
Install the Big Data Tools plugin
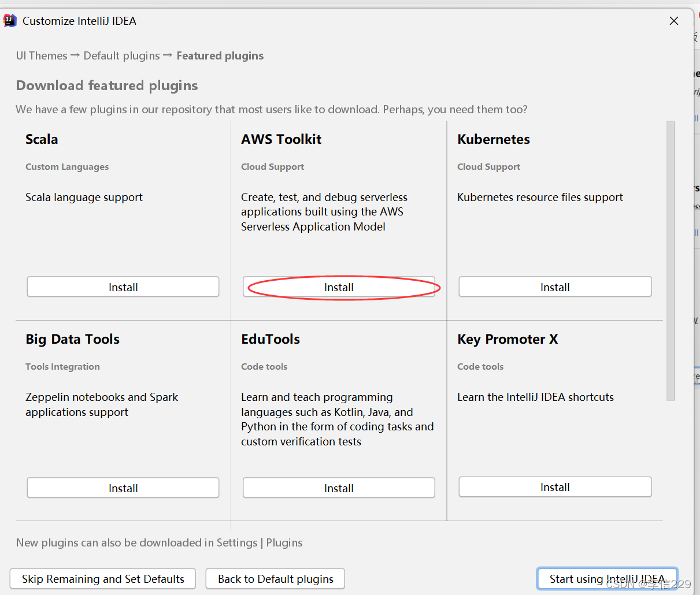[x=123, y=488]
